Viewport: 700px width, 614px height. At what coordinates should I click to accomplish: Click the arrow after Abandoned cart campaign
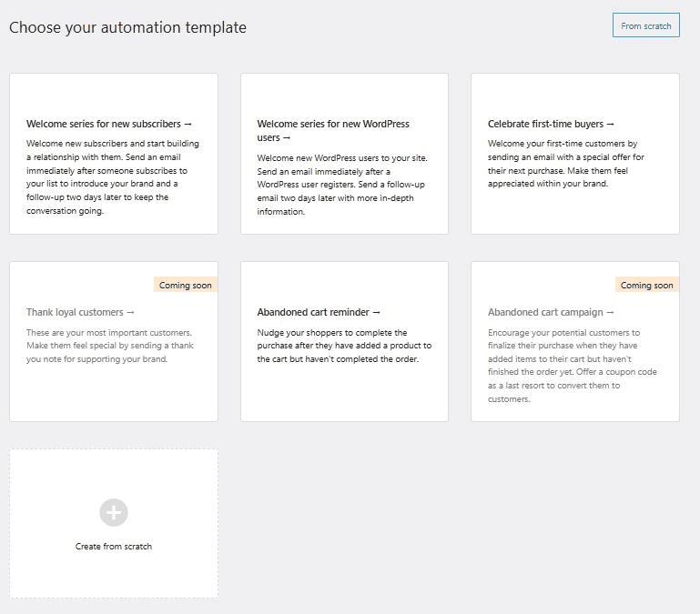tap(610, 312)
